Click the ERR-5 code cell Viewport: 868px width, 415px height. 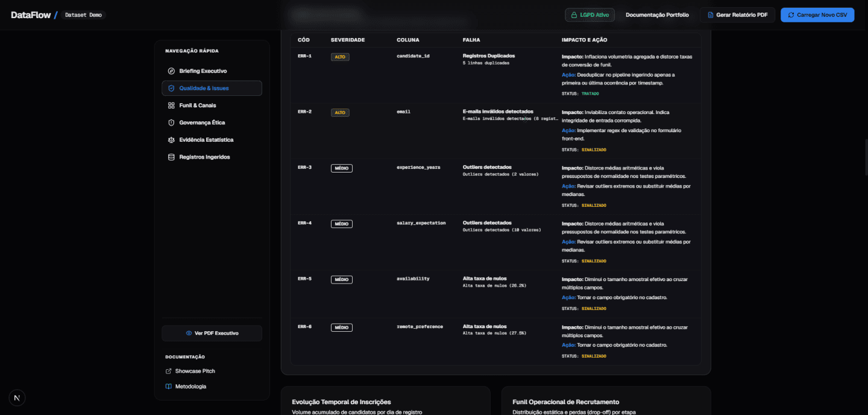(304, 279)
